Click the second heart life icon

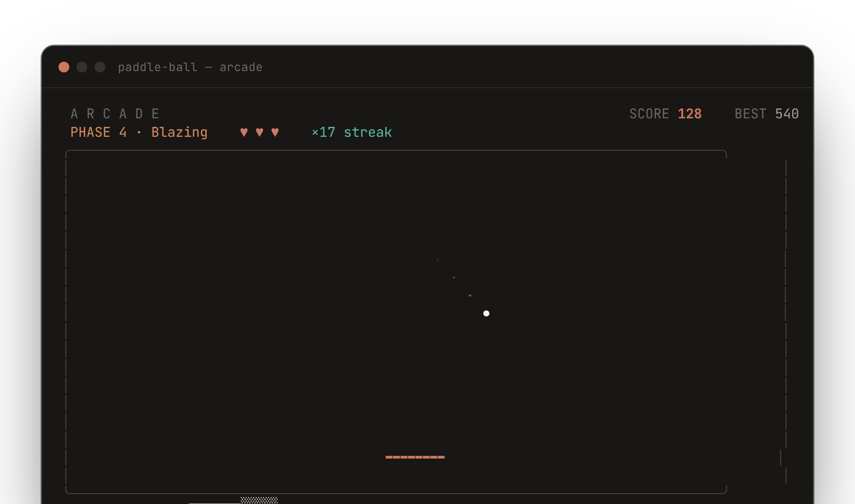coord(260,132)
